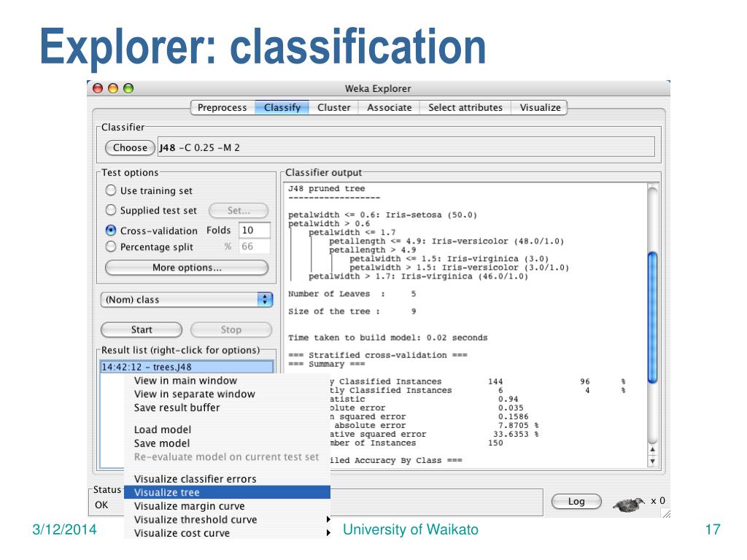Click 'Number of Leaves' line in output
Image resolution: width=747 pixels, height=560 pixels.
point(352,294)
